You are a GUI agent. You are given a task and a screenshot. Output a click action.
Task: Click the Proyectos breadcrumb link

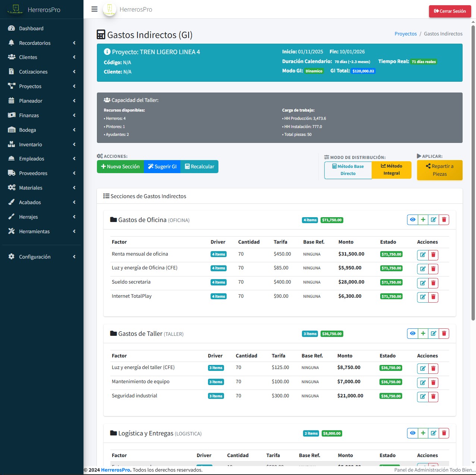pyautogui.click(x=406, y=34)
